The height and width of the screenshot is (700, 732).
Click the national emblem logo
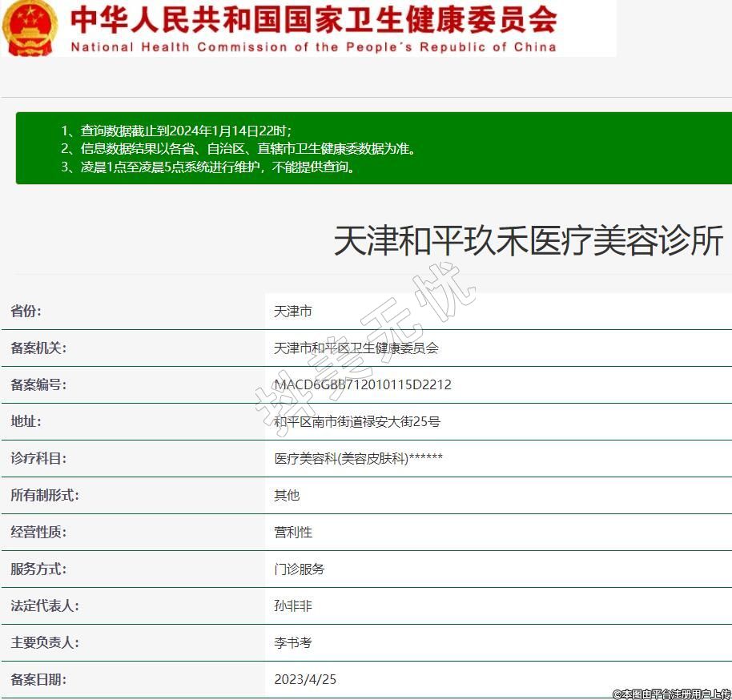point(30,27)
